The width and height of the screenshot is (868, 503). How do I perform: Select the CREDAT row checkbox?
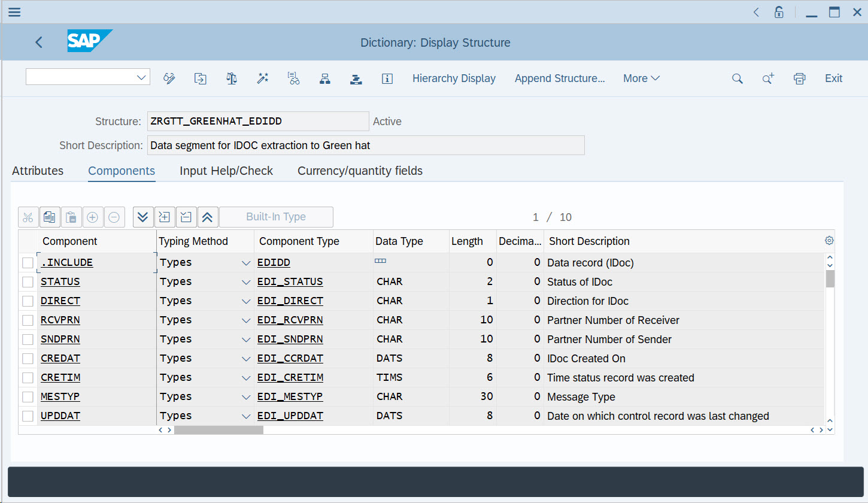(28, 359)
